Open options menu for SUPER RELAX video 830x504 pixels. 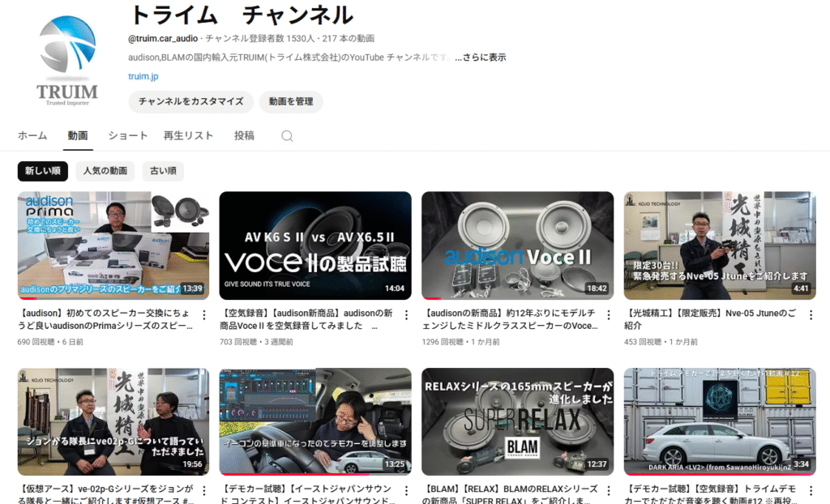point(608,491)
